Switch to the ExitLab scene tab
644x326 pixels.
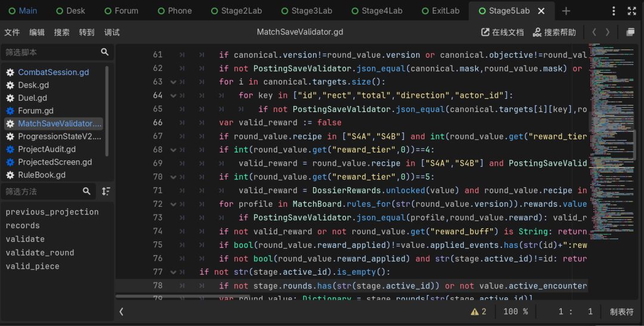[441, 11]
